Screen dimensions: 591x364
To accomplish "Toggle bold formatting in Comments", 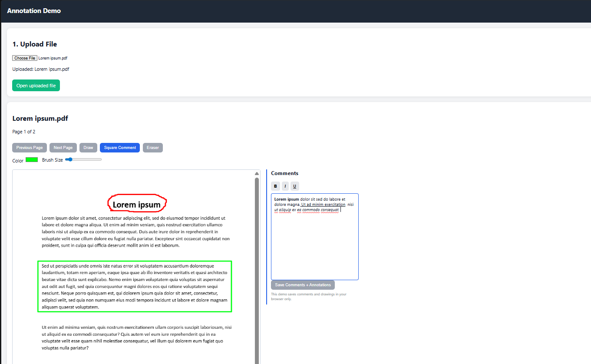I will point(275,186).
